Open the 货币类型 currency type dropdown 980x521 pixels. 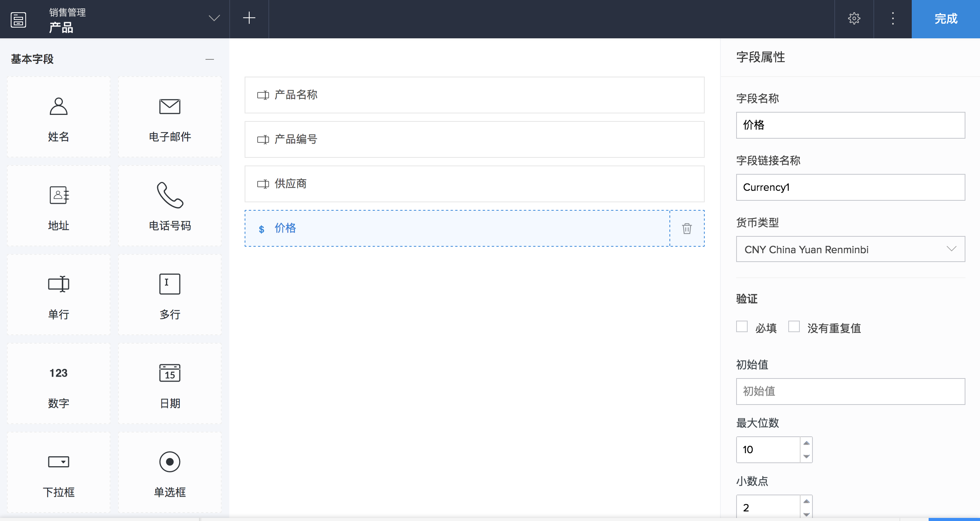coord(850,249)
